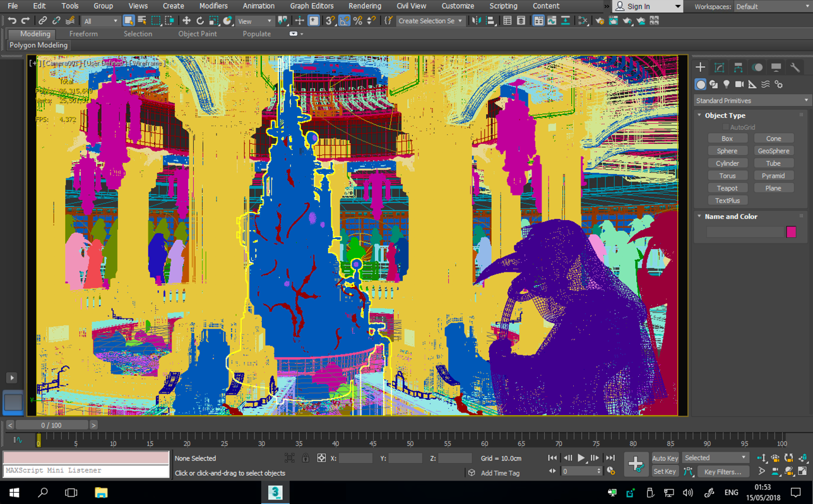The height and width of the screenshot is (504, 813).
Task: Switch to the Freeform ribbon tab
Action: (x=83, y=34)
